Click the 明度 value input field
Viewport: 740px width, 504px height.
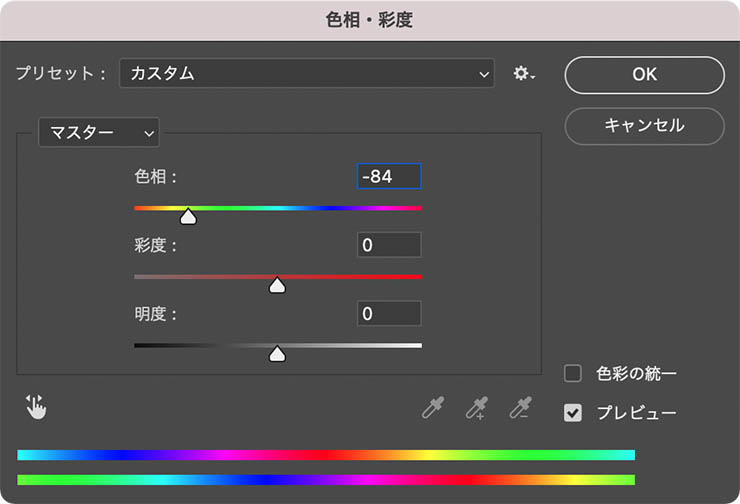tap(389, 313)
